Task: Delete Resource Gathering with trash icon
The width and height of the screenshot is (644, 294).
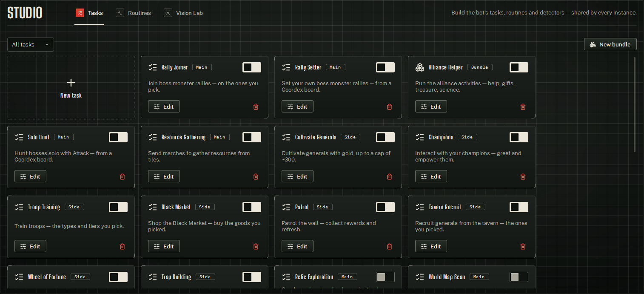Action: (x=256, y=176)
